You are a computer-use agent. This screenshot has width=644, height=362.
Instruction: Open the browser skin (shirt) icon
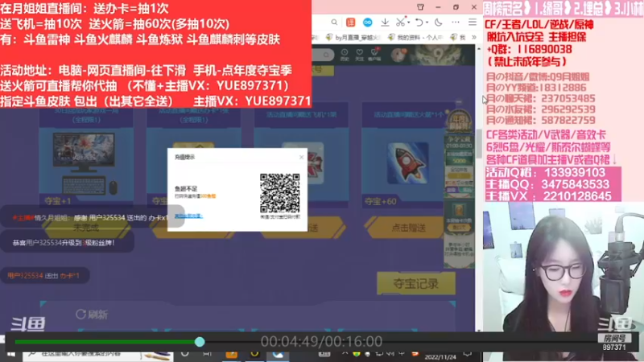pyautogui.click(x=420, y=7)
